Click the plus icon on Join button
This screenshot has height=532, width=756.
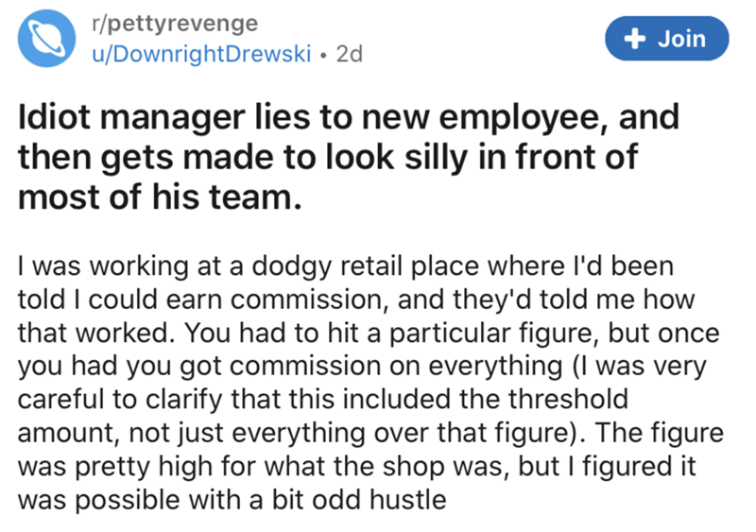point(635,40)
